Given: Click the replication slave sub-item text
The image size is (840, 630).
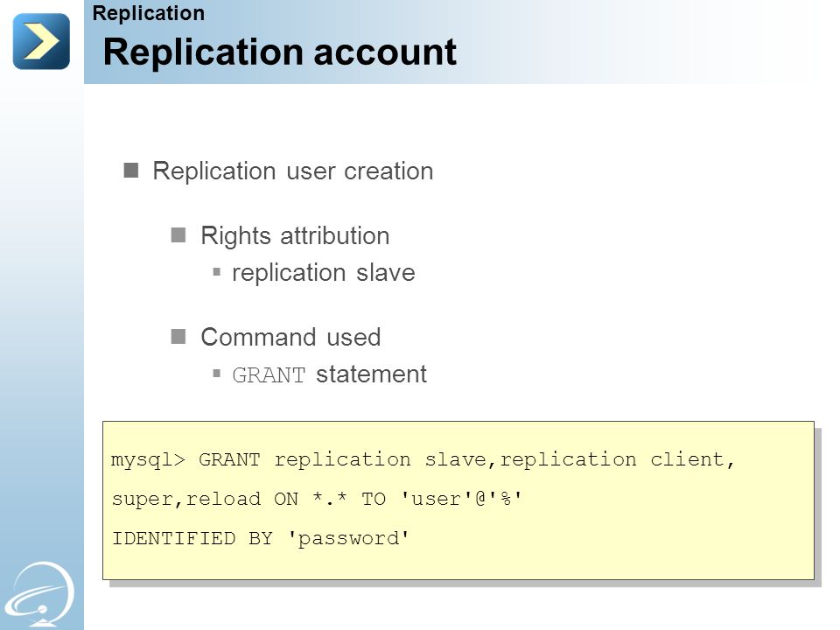Looking at the screenshot, I should point(324,273).
